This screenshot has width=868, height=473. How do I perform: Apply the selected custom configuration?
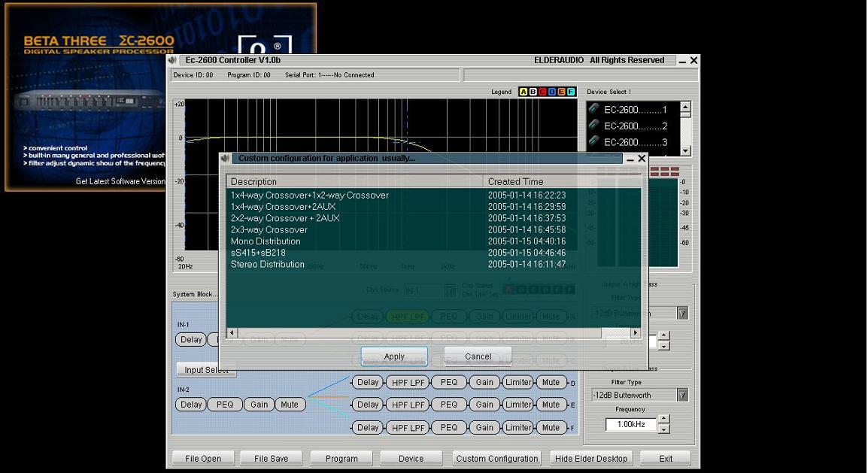[x=394, y=356]
